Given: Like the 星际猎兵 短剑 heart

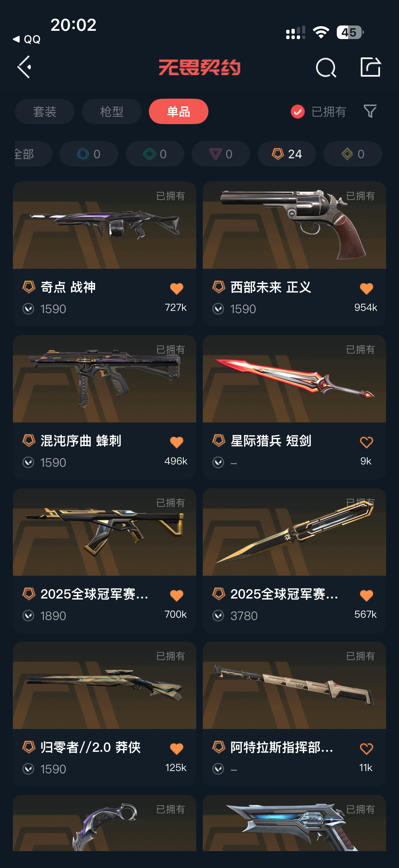Looking at the screenshot, I should pyautogui.click(x=366, y=442).
